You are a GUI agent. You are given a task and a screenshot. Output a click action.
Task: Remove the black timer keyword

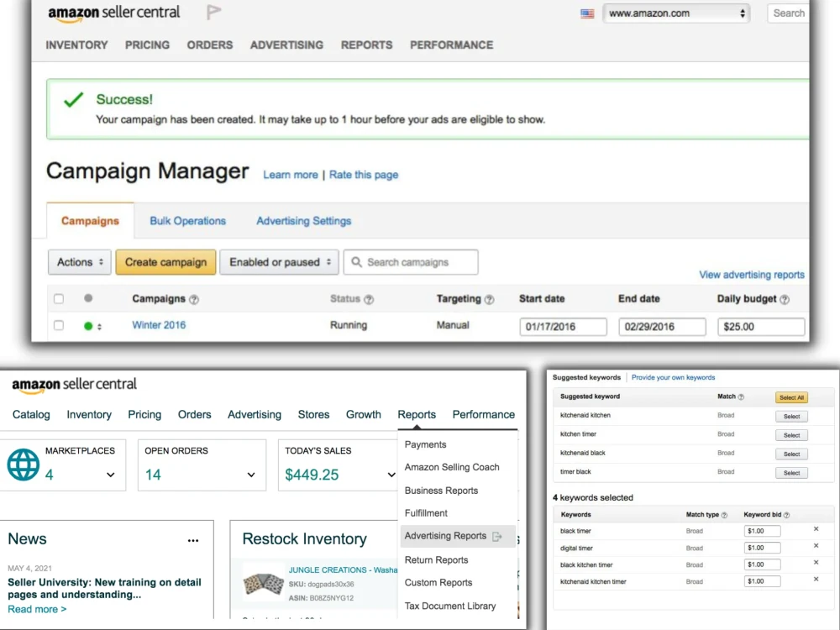816,528
